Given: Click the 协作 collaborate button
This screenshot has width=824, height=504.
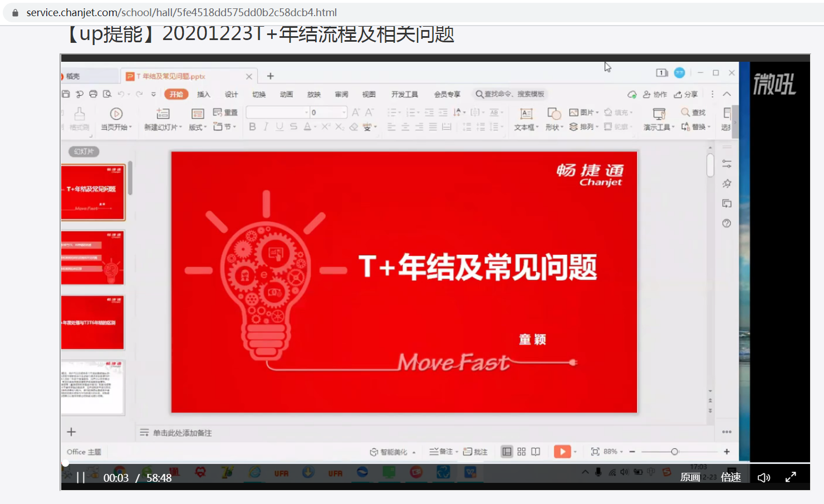Looking at the screenshot, I should (655, 94).
